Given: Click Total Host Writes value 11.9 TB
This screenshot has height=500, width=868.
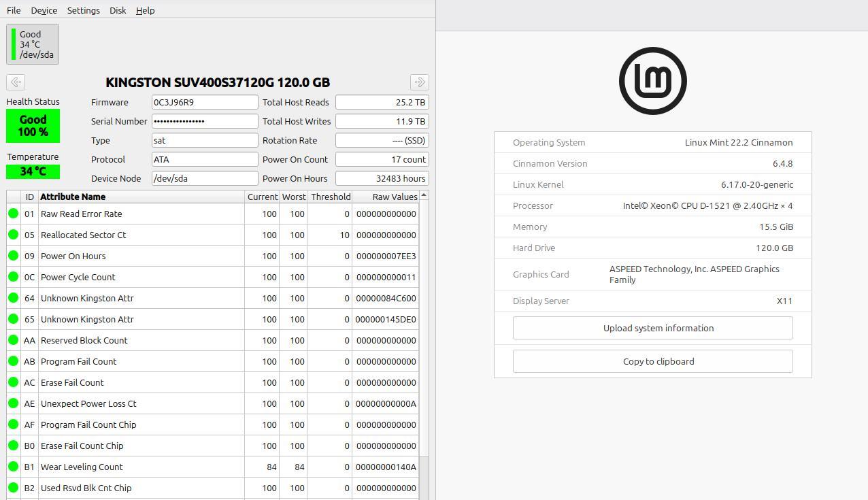Looking at the screenshot, I should click(382, 121).
